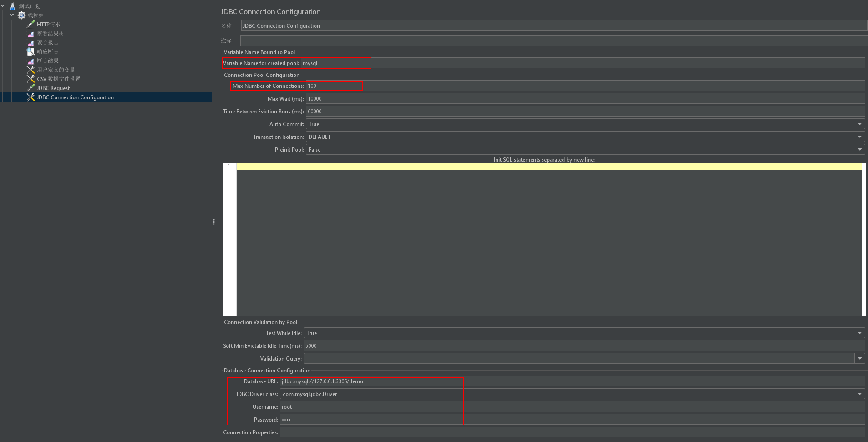Click the 注释 comments input field
Viewport: 868px width, 442px height.
coord(554,41)
